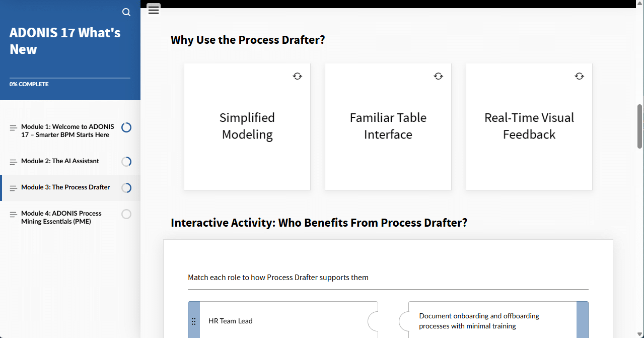The height and width of the screenshot is (338, 644).
Task: Open Module 2: The AI Assistant
Action: pos(60,161)
